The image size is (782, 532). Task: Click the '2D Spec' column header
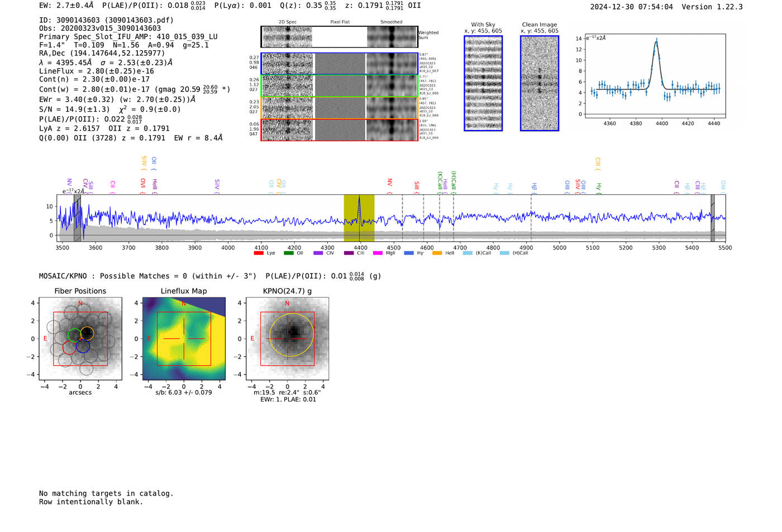288,22
